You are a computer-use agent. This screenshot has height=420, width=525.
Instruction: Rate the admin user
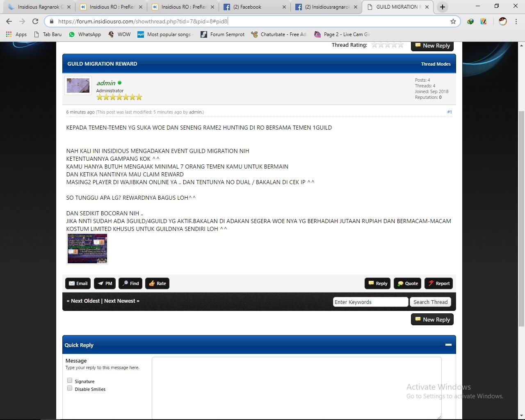157,283
